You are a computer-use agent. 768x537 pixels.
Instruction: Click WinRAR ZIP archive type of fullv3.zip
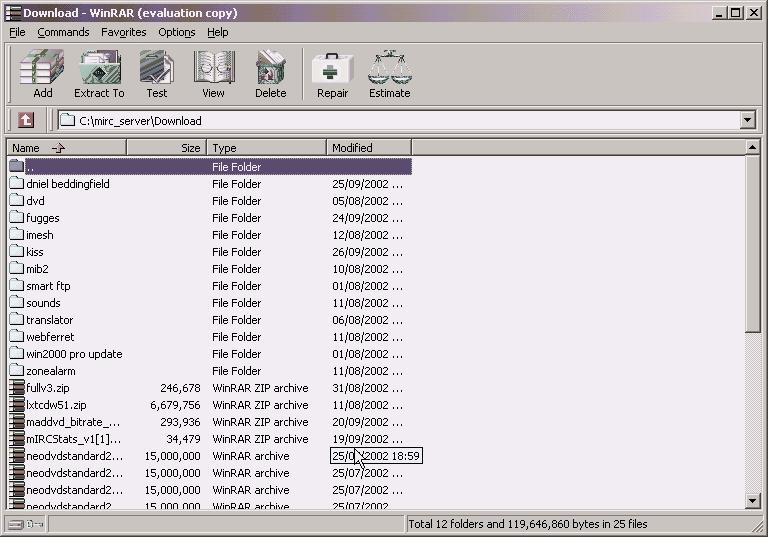[260, 388]
